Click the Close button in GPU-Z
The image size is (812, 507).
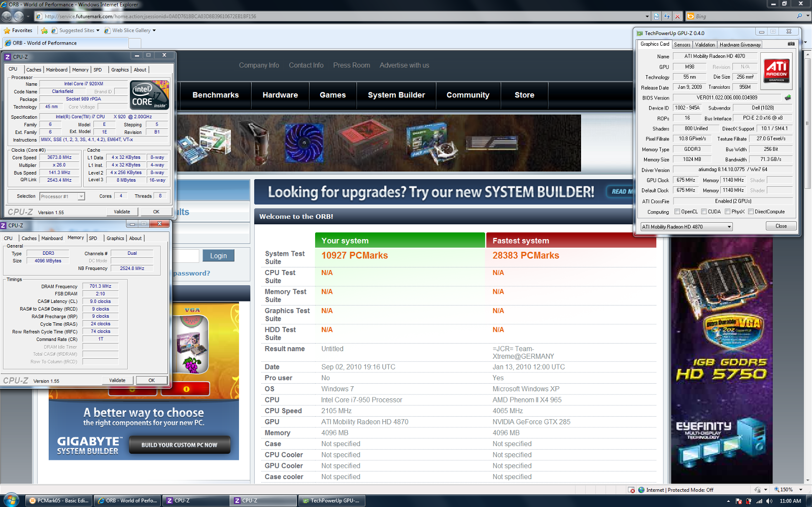781,226
